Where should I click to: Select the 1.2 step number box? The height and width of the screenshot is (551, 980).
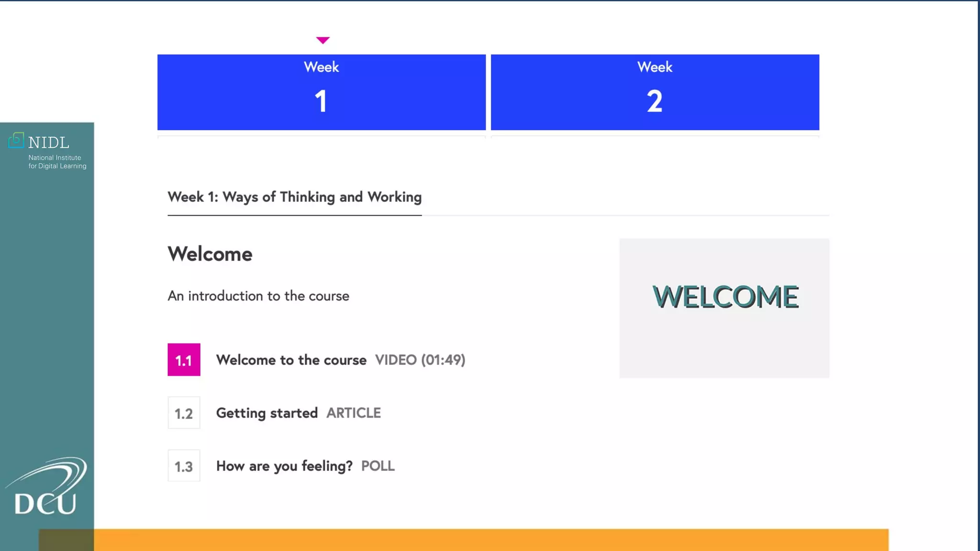click(184, 413)
